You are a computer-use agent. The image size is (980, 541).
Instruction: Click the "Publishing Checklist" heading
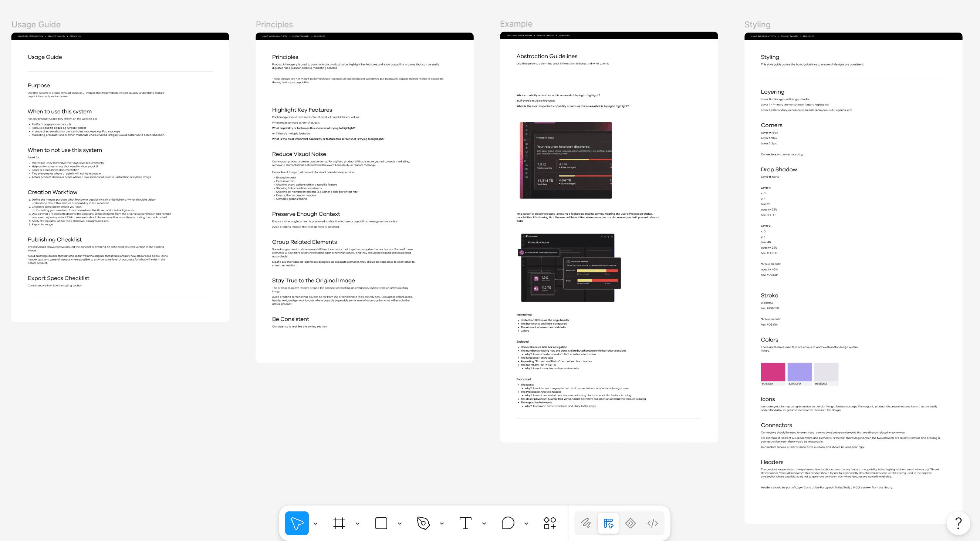pos(55,239)
